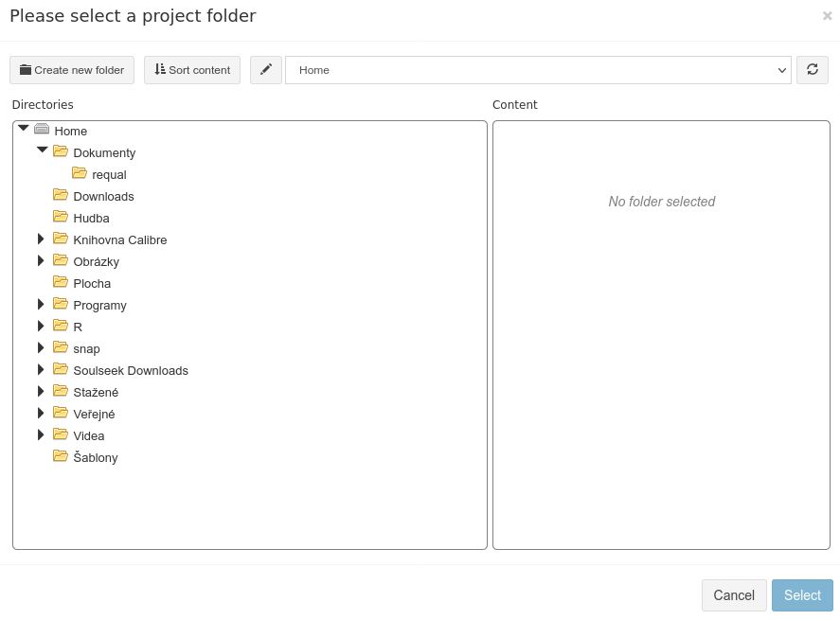This screenshot has height=620, width=840.
Task: Collapse the Dokumenty folder node
Action: click(x=43, y=150)
